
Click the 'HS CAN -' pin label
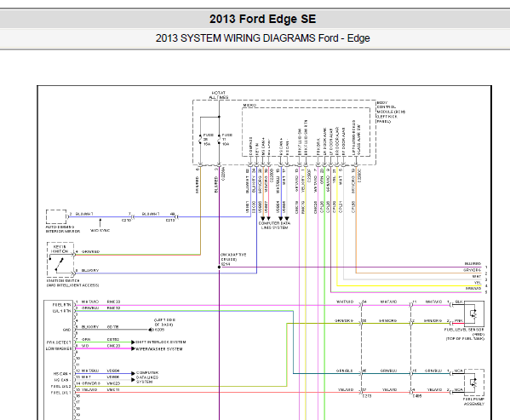tap(62, 380)
